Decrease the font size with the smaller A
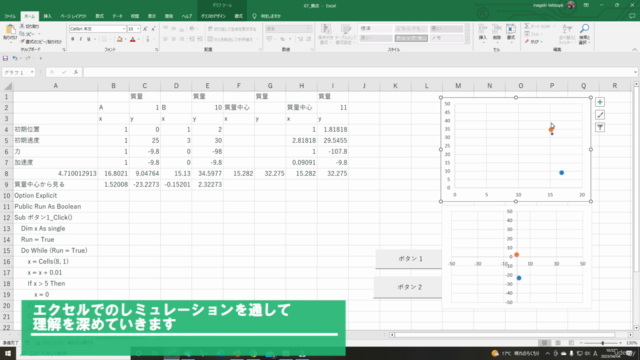 153,29
